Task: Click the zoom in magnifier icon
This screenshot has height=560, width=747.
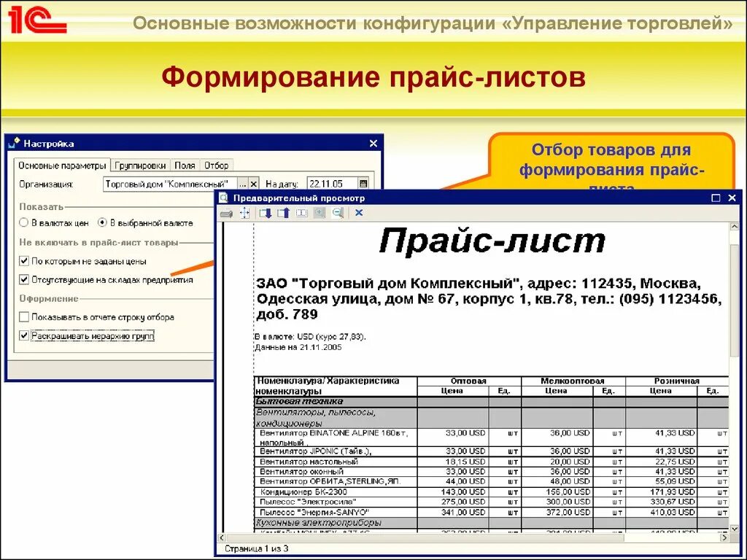Action: tap(320, 213)
